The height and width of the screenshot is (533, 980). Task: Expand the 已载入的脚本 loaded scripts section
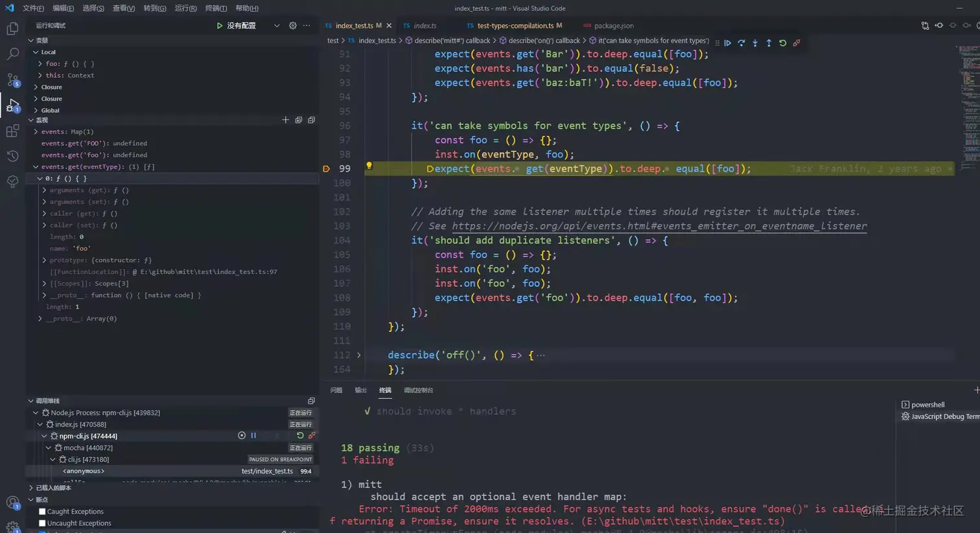tap(31, 488)
